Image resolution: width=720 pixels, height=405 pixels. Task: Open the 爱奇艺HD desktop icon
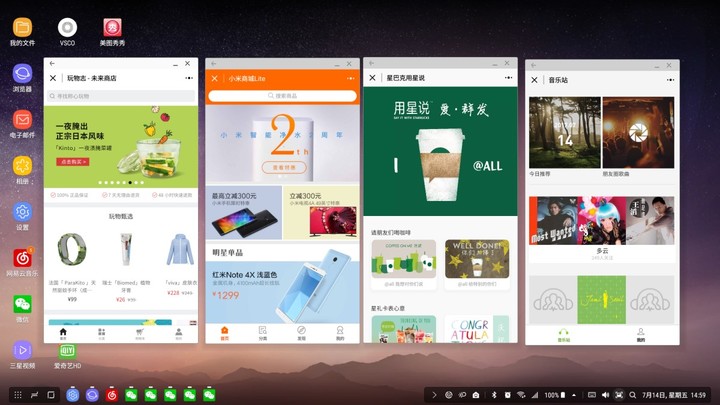(x=67, y=351)
